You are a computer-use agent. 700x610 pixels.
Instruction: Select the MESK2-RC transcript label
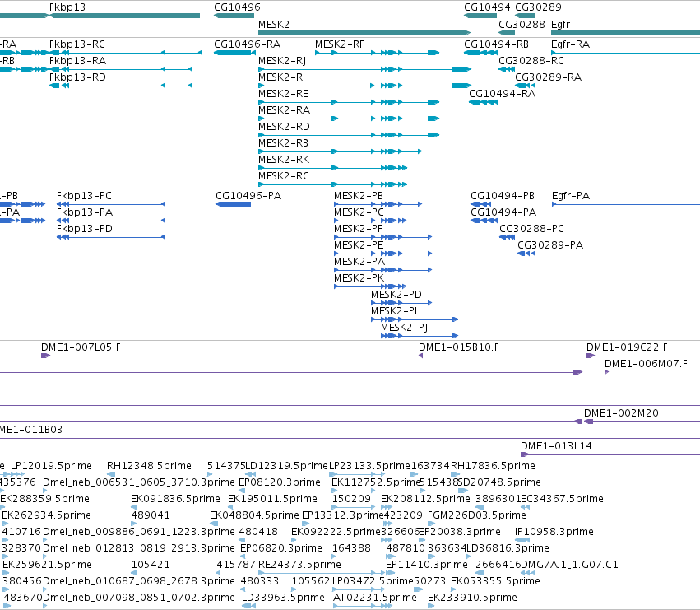(x=284, y=176)
